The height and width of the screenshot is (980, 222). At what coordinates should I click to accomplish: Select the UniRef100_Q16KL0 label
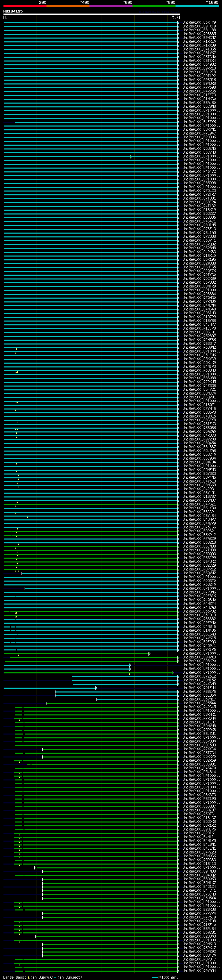(199, 256)
